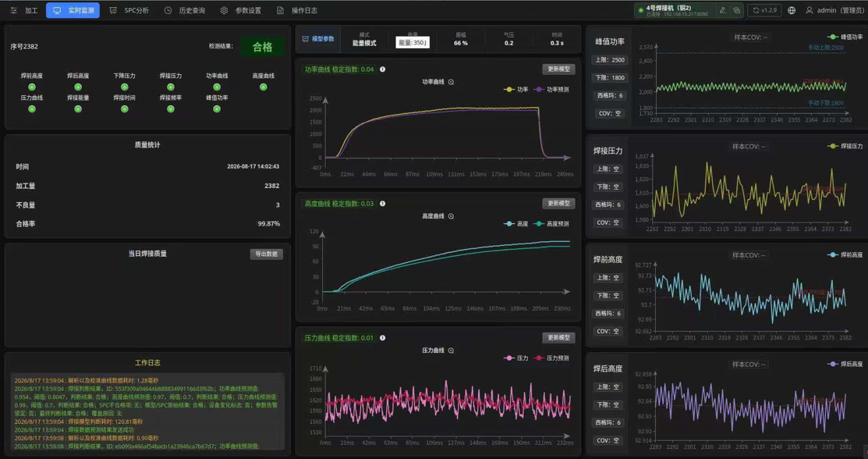Switch to the 实时监测 tab

pos(73,10)
